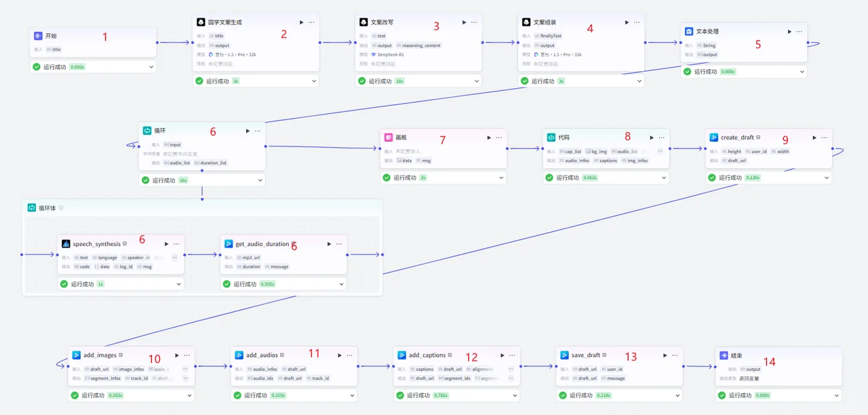The height and width of the screenshot is (415, 868).
Task: Click the reasoning_content output tag in 文案改写
Action: point(418,45)
